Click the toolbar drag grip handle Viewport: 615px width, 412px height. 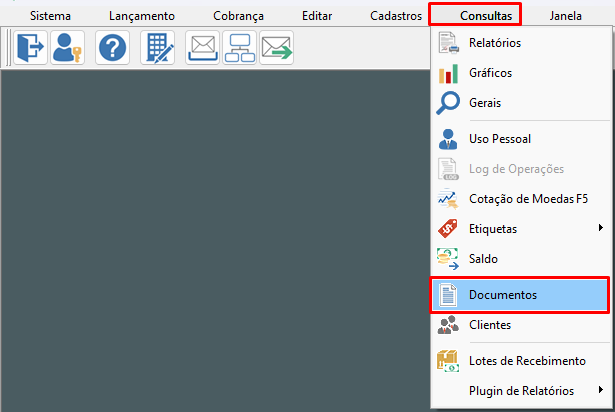click(x=9, y=47)
